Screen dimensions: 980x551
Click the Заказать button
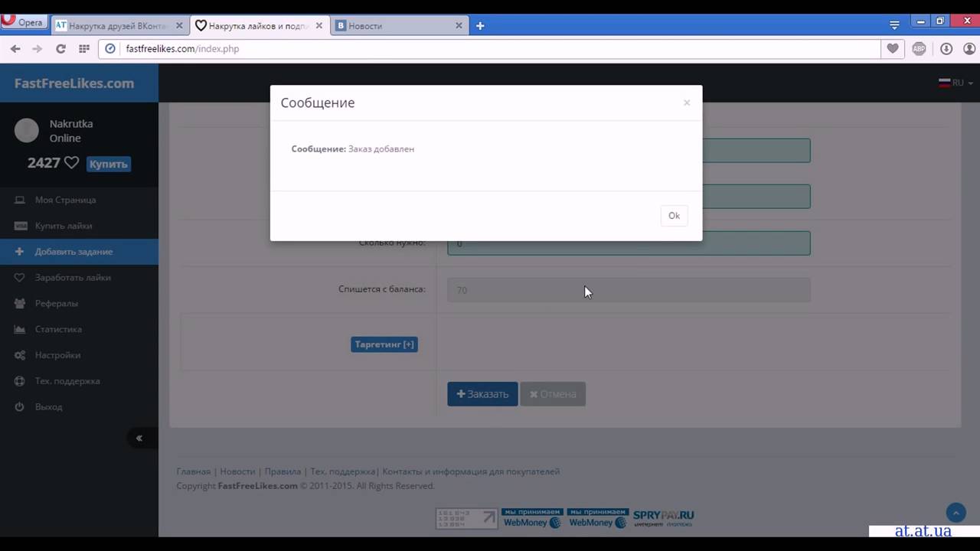[x=482, y=394]
